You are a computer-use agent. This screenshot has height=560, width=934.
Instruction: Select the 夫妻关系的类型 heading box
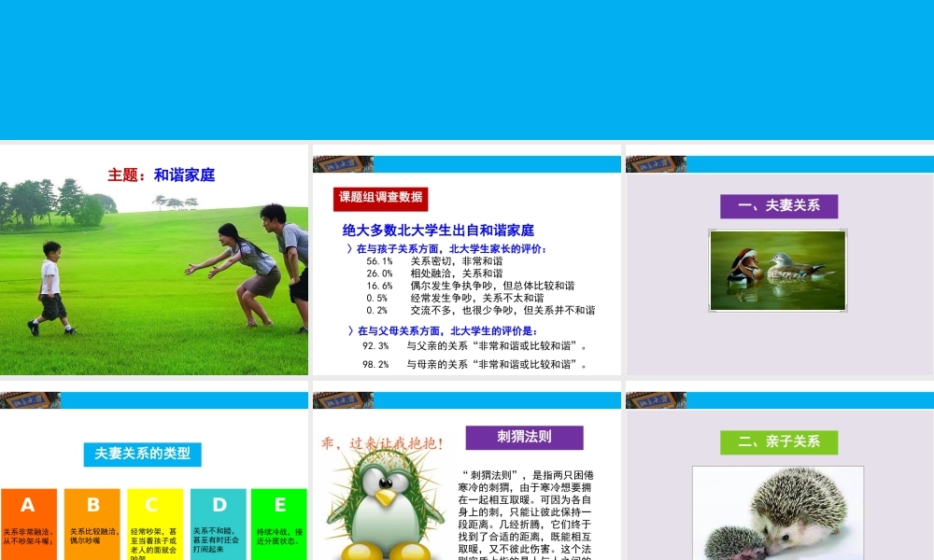(141, 455)
